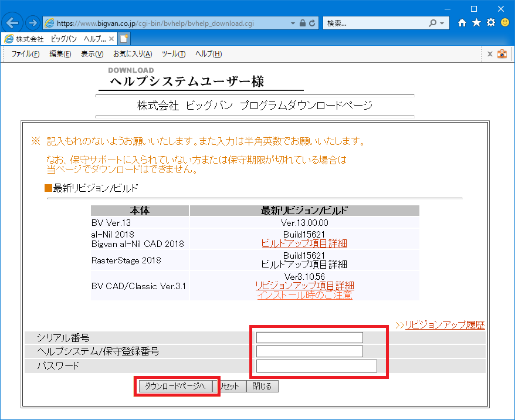Close the toolbar with the small x
Viewport: 515px width, 420px height.
click(x=490, y=54)
